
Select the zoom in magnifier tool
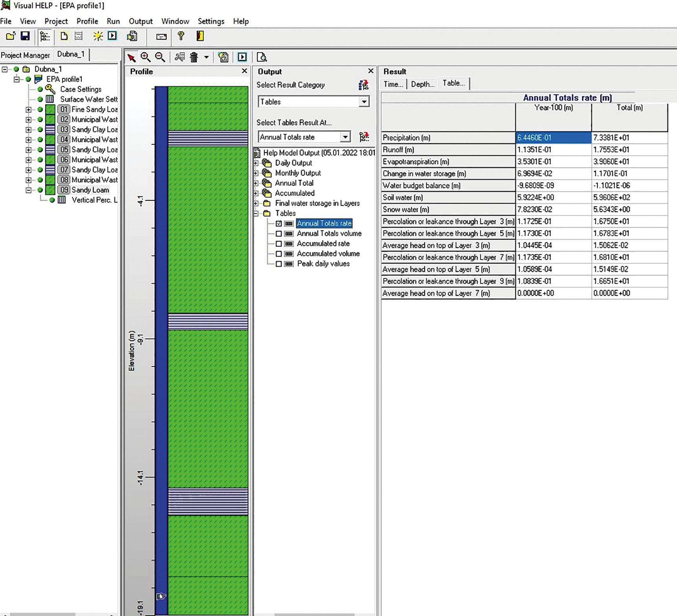pyautogui.click(x=145, y=57)
